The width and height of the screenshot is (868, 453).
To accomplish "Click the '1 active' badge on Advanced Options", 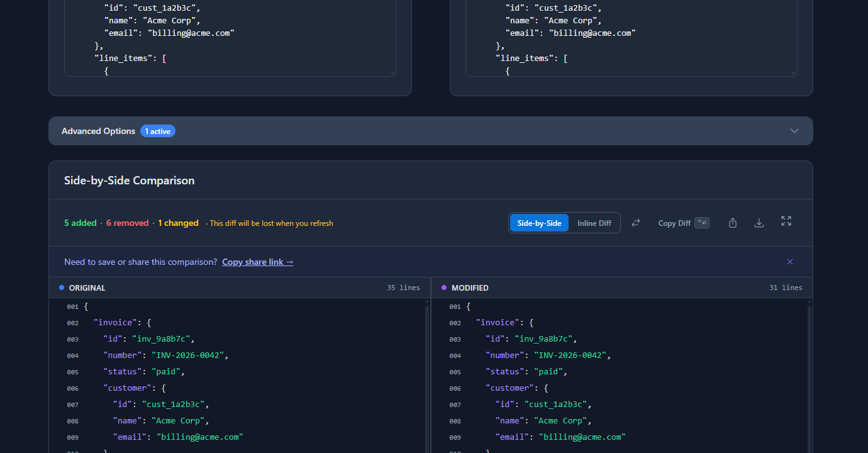I will click(x=157, y=131).
